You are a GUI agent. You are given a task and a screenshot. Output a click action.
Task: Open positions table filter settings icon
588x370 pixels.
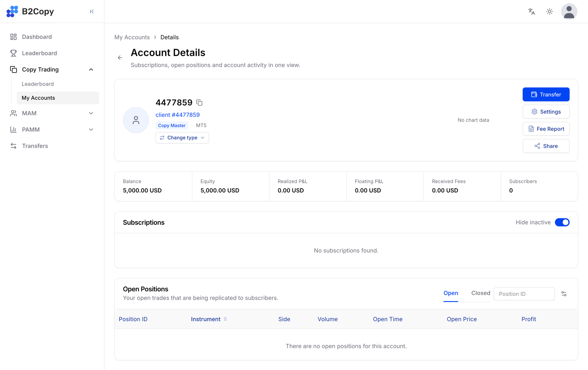564,294
